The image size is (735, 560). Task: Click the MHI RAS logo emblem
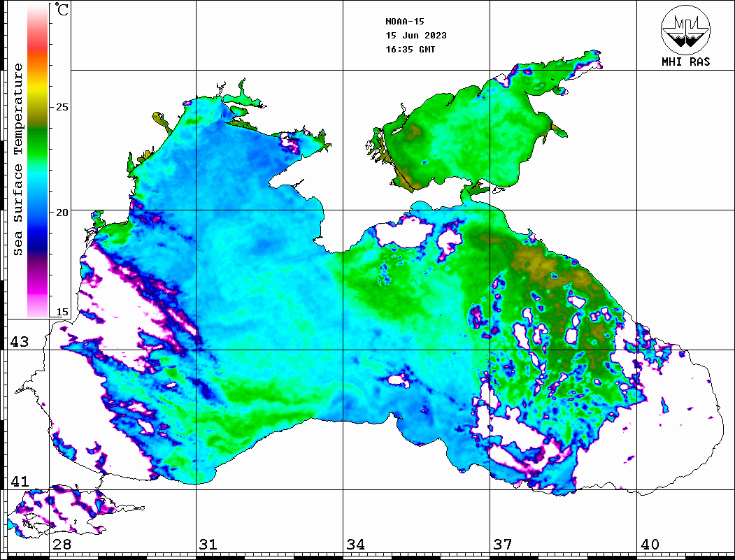point(685,29)
